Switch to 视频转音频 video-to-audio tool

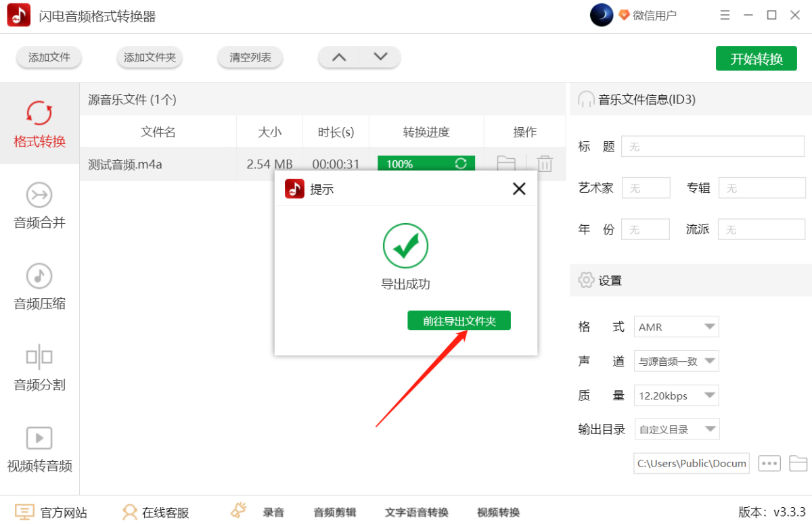coord(39,450)
